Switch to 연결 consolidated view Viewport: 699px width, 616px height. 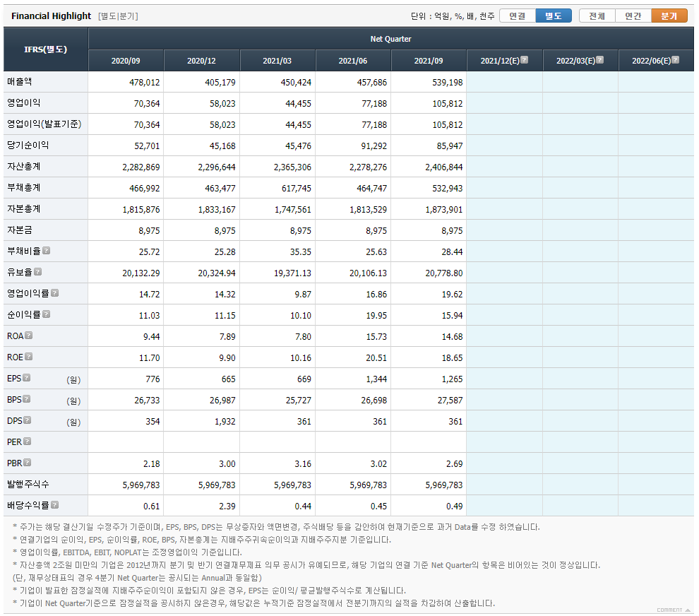coord(518,16)
